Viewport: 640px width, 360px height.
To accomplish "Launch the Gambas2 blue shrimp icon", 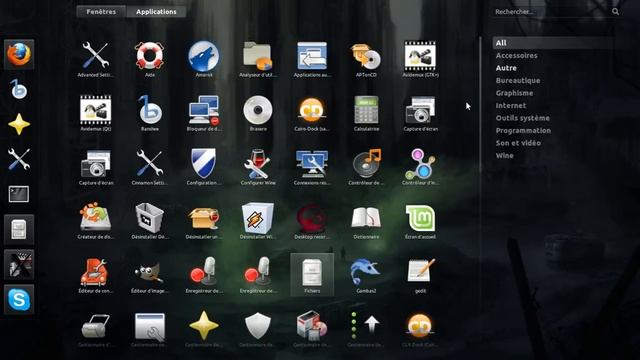I will 366,275.
